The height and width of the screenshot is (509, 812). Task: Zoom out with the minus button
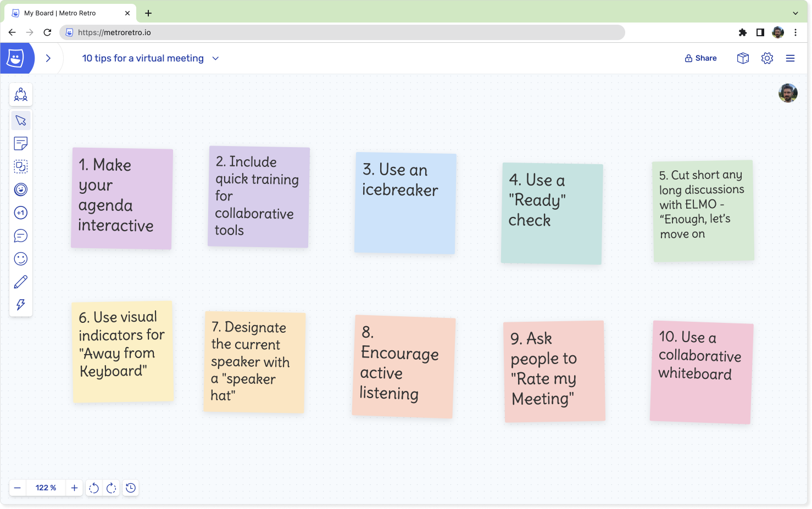click(x=18, y=488)
